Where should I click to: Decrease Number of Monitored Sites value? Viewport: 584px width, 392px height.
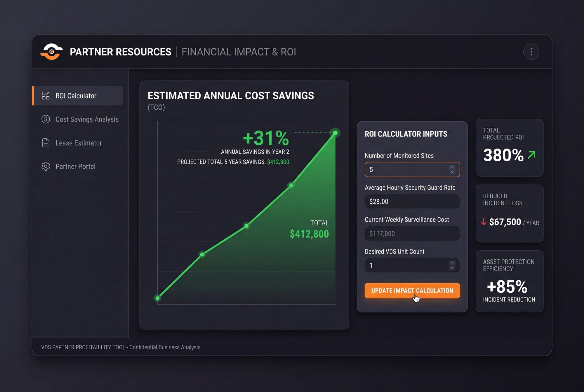(x=452, y=172)
